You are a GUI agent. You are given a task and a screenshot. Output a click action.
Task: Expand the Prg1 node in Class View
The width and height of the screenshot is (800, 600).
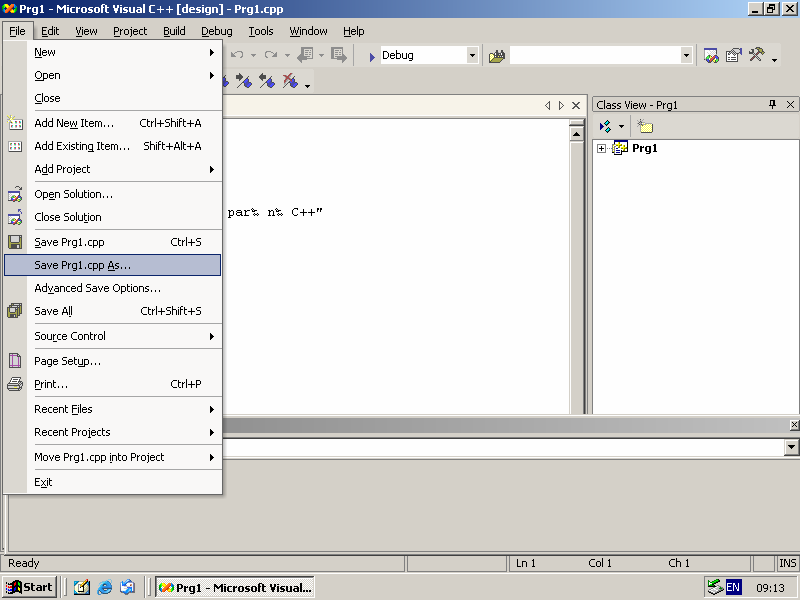(602, 148)
